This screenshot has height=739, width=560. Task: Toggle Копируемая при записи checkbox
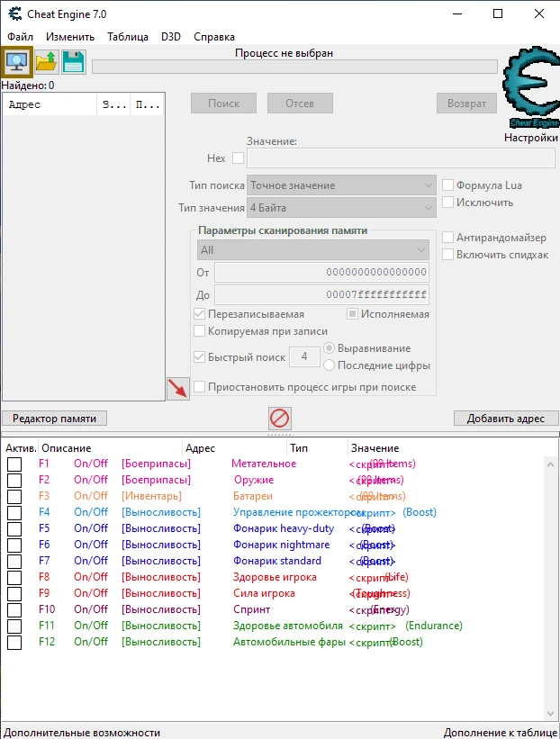[x=199, y=331]
